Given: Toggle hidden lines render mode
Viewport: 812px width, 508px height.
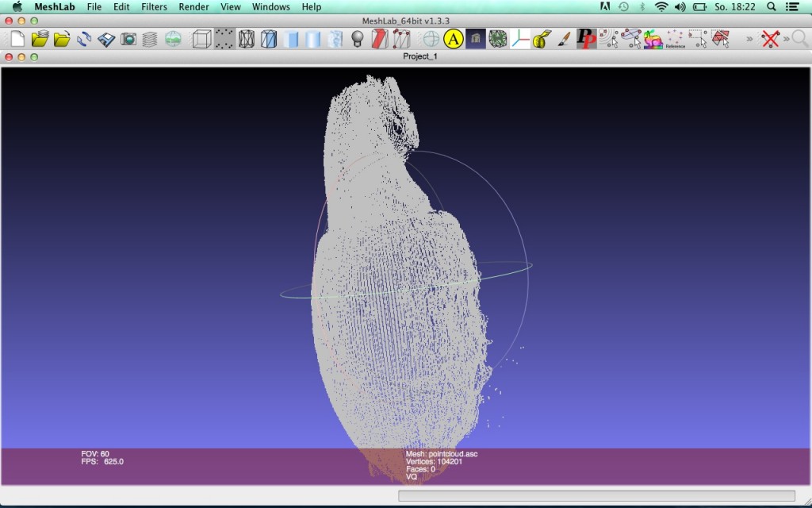Looking at the screenshot, I should pos(269,39).
